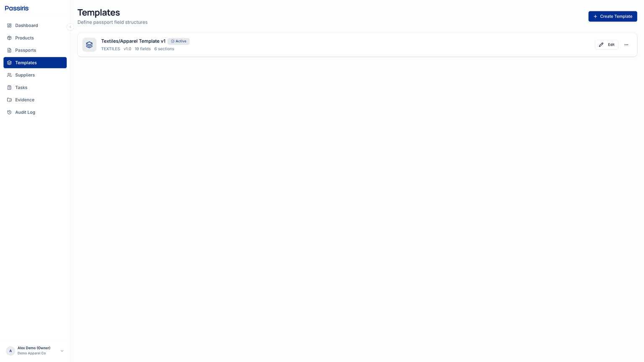
Task: Select the Templates menu item
Action: (x=26, y=62)
